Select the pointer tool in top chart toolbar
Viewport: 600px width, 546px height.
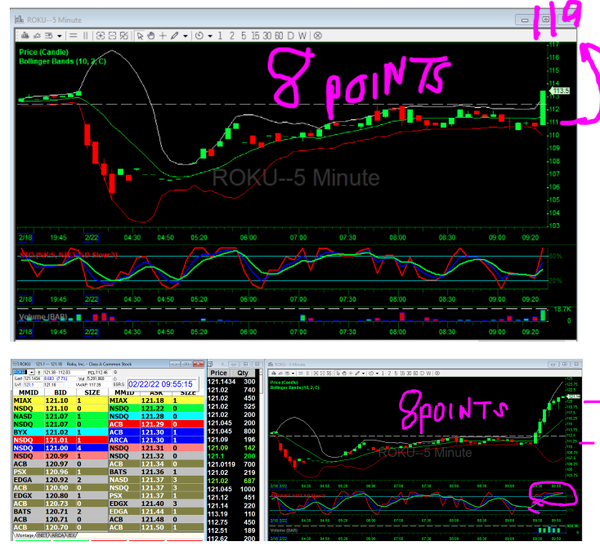coord(140,35)
